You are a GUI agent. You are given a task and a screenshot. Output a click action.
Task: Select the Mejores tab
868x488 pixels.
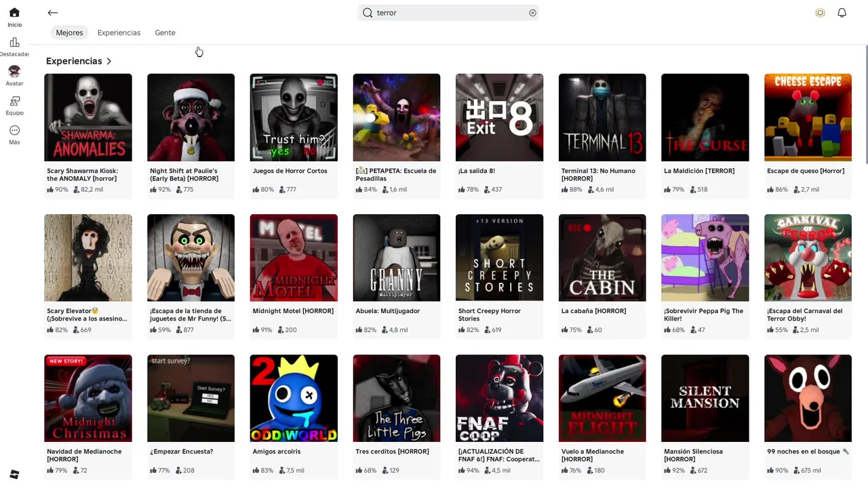click(69, 33)
